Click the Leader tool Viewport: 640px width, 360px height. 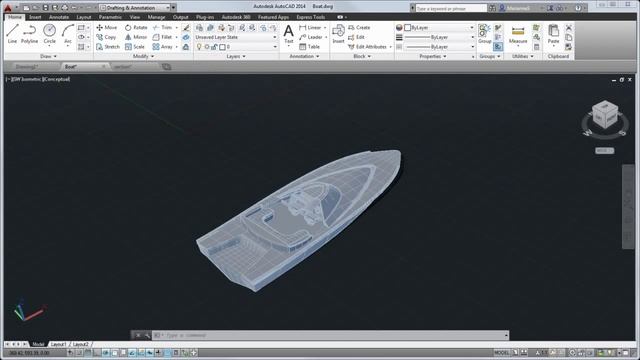(x=311, y=37)
